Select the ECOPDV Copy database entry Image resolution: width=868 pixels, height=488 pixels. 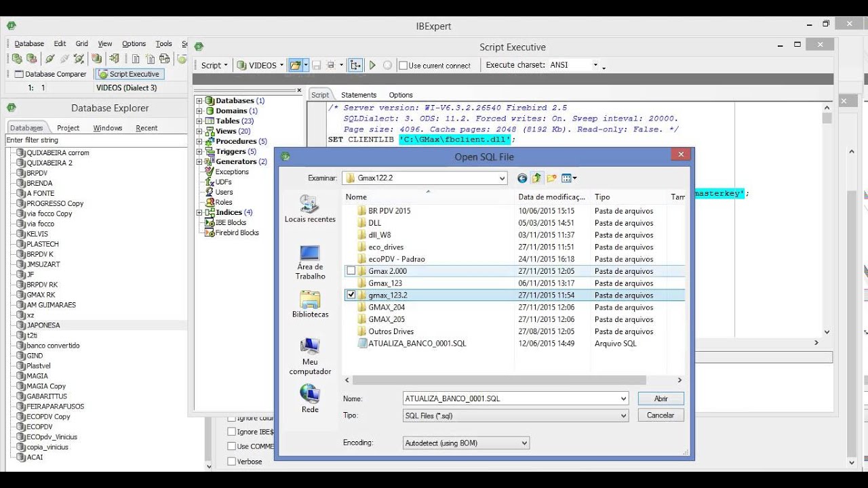coord(48,417)
